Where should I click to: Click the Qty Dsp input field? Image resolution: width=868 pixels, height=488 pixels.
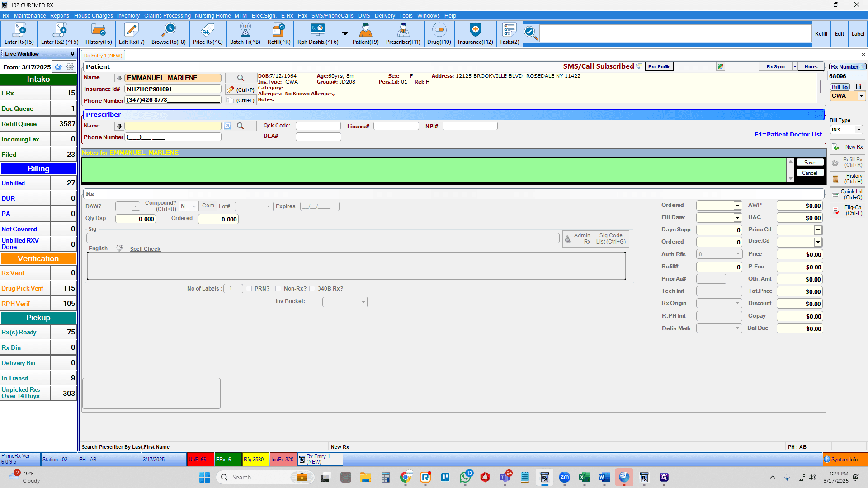[136, 219]
